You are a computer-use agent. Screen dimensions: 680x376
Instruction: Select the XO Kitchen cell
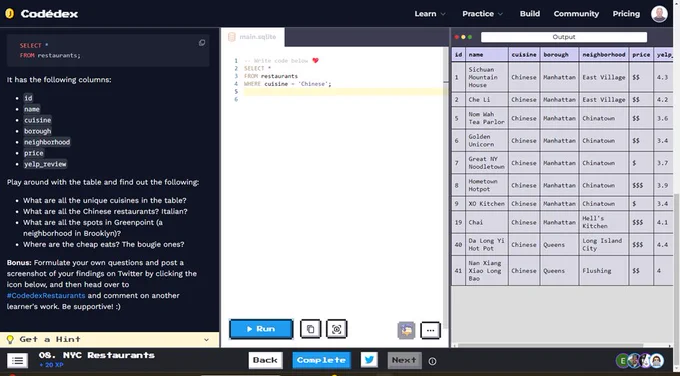[x=487, y=203]
